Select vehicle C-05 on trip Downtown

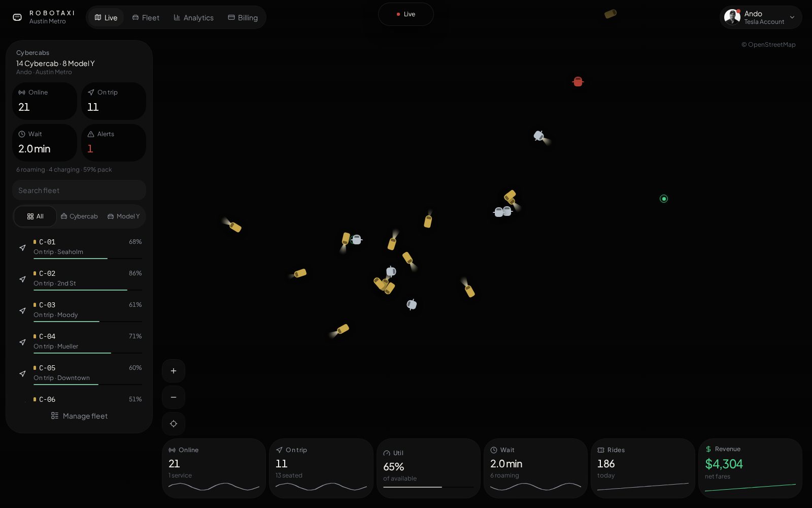[x=79, y=373]
